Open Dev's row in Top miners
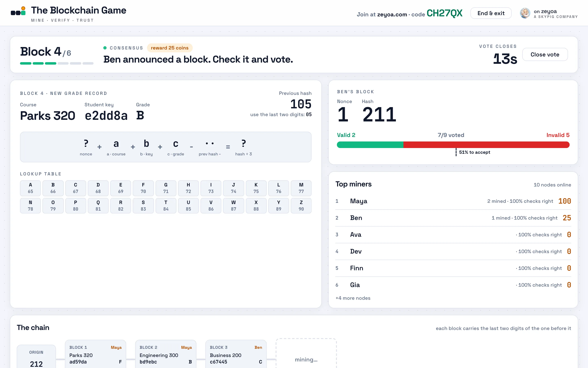The height and width of the screenshot is (368, 588). click(x=453, y=251)
